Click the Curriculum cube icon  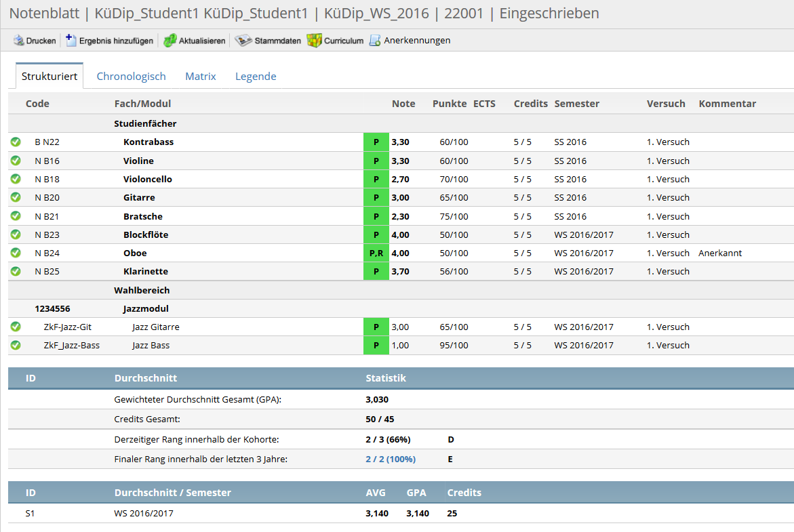tap(315, 41)
